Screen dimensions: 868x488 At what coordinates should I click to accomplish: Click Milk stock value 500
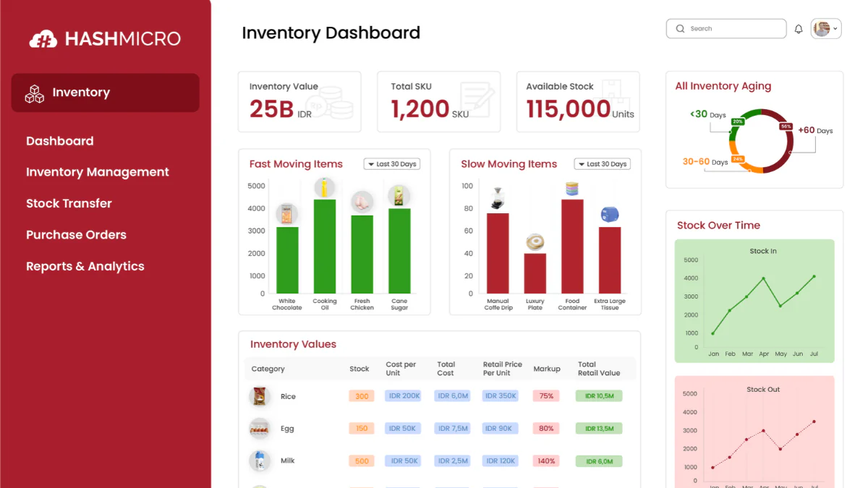[362, 461]
